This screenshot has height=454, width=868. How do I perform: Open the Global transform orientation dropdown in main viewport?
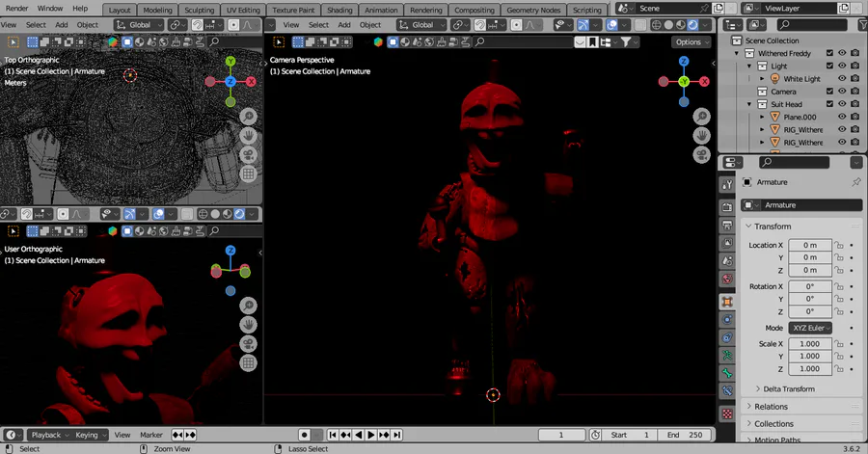coord(420,25)
